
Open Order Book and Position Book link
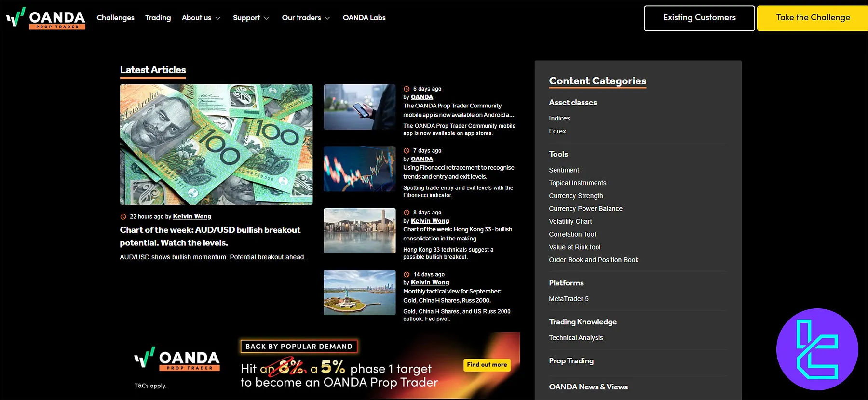(x=594, y=260)
